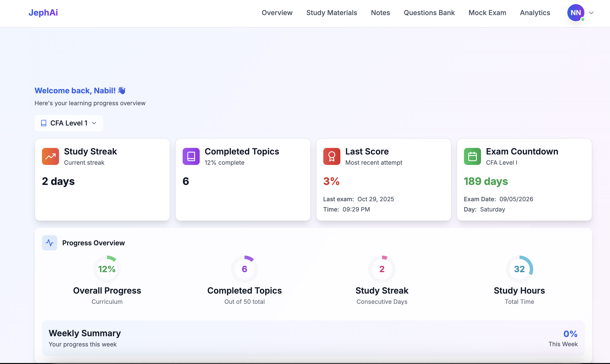The width and height of the screenshot is (610, 364).
Task: Click the 12% Overall Progress ring
Action: pyautogui.click(x=107, y=269)
